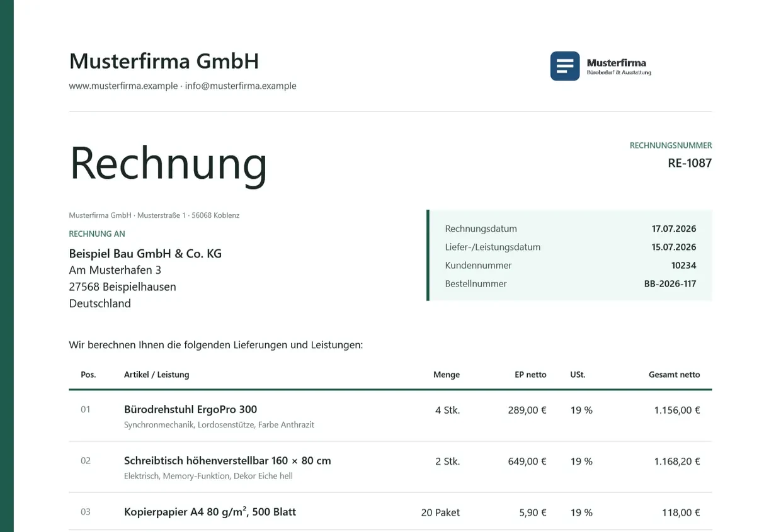Click the '19 %' tax rate in Schreibtisch row
Screen dimensions: 781x532
[x=581, y=461]
